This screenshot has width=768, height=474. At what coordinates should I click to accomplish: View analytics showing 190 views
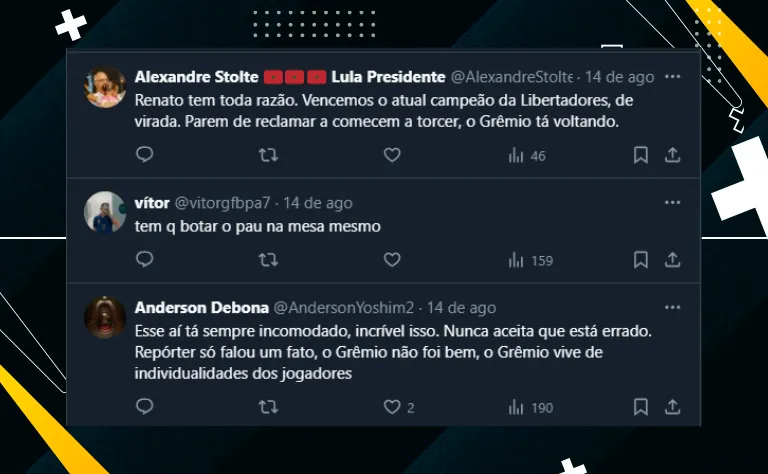click(530, 407)
